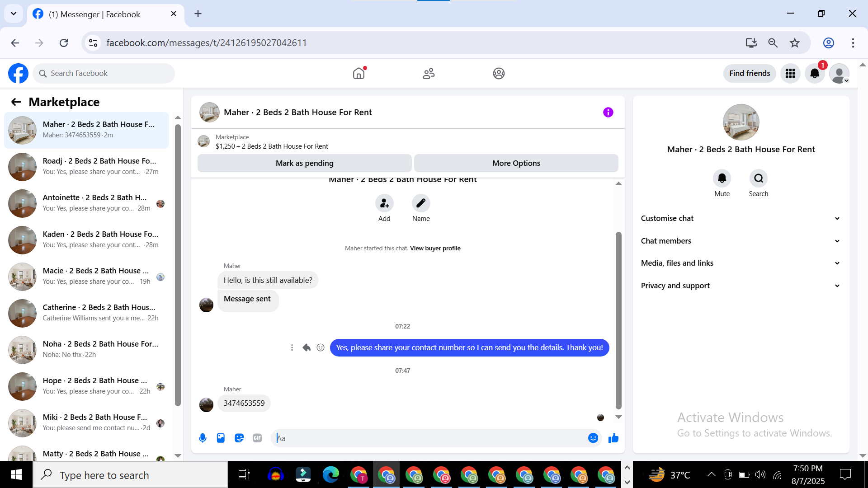Install app icon in address bar
Screen dimensions: 868x488
pos(751,43)
